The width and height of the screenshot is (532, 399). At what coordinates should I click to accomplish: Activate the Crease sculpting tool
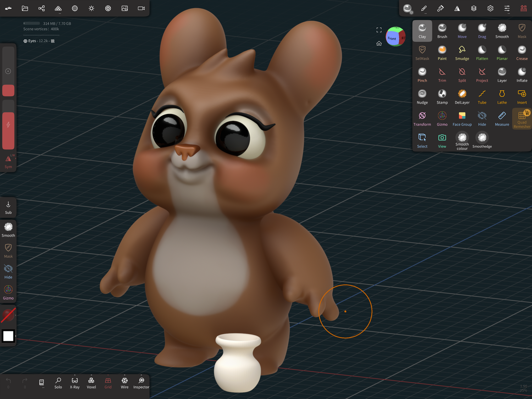pos(522,53)
